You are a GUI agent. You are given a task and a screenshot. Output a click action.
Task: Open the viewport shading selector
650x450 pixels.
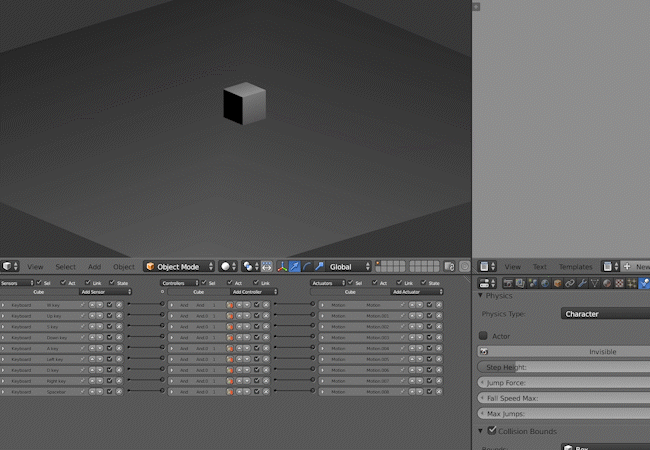228,266
